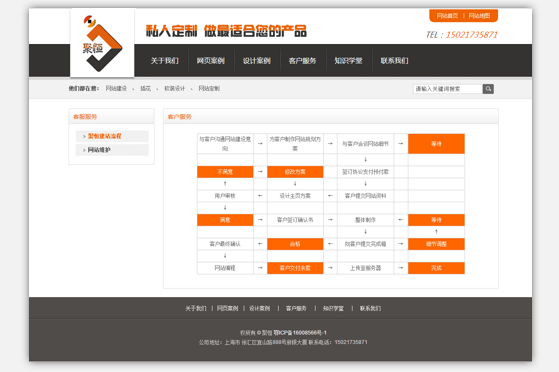Click the orange 完成 cell

436,268
